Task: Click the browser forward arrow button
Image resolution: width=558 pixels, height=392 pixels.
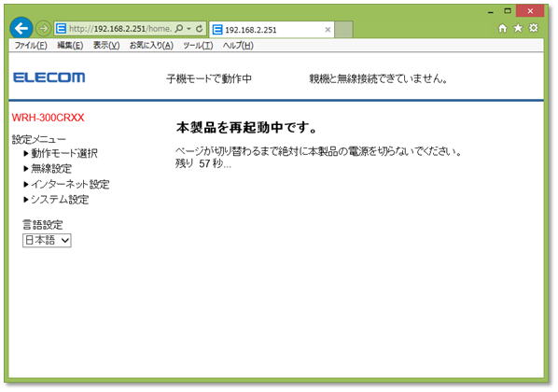Action: (x=44, y=29)
